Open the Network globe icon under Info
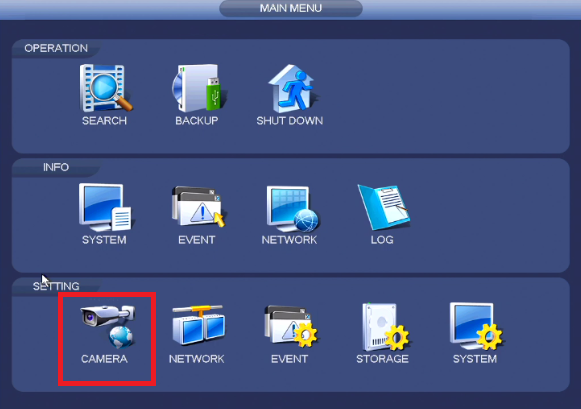Viewport: 581px width, 409px height. pyautogui.click(x=292, y=208)
